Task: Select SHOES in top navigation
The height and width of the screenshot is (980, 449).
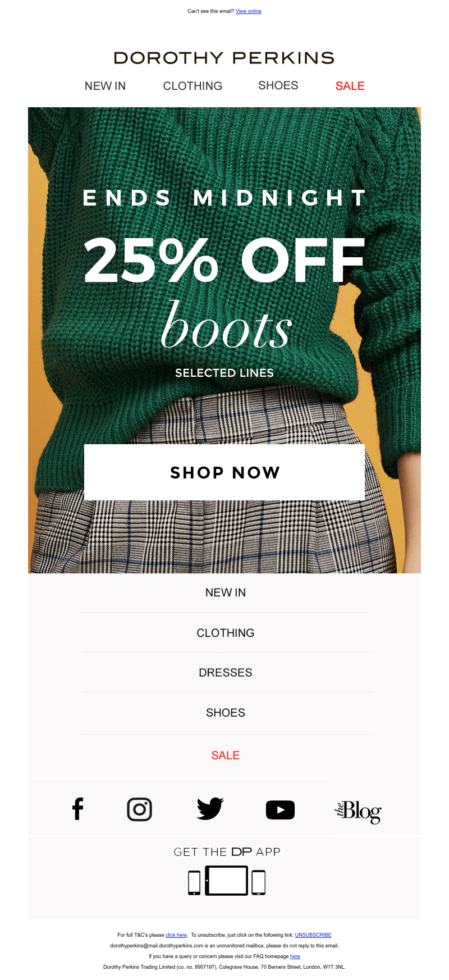Action: click(x=278, y=85)
